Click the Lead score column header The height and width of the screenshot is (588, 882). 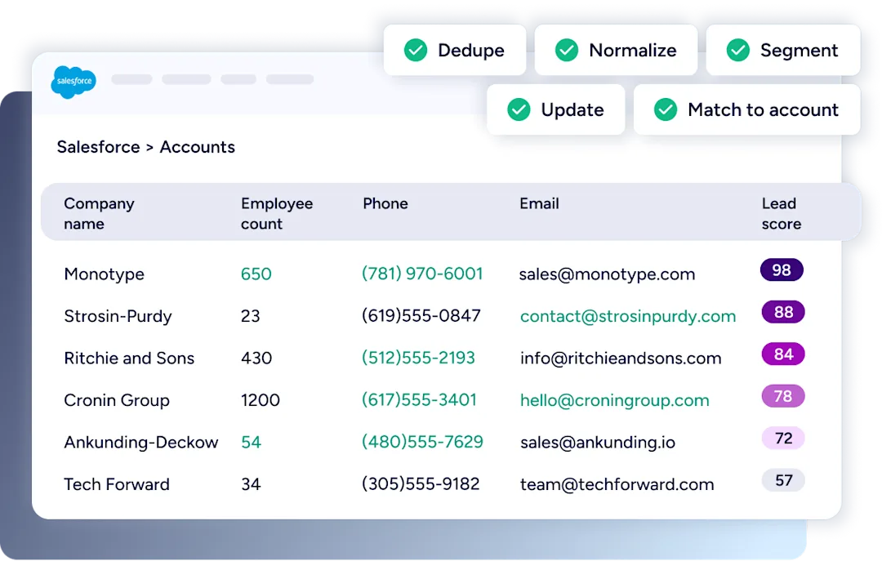click(x=782, y=213)
